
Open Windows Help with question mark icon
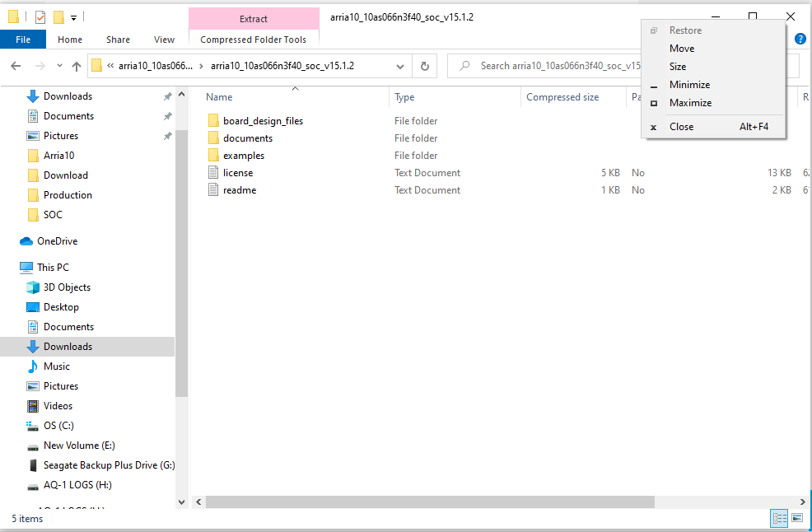(800, 39)
